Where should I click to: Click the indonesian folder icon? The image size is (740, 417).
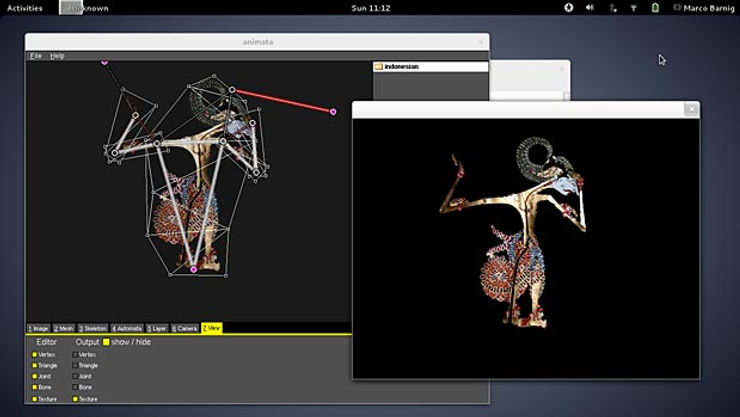coord(378,67)
